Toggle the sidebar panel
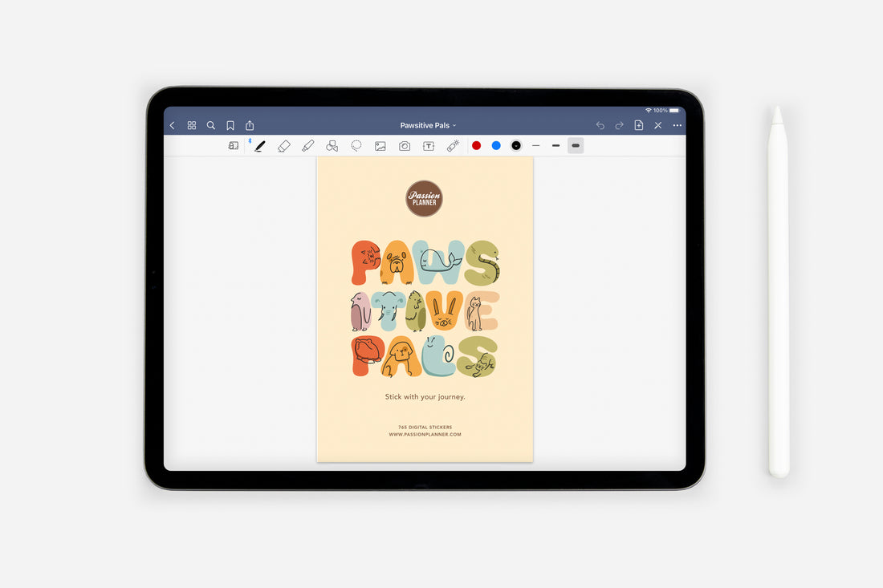 click(233, 145)
